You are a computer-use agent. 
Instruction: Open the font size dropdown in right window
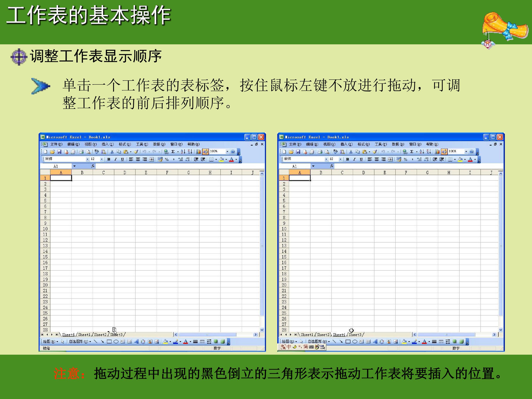(x=340, y=159)
